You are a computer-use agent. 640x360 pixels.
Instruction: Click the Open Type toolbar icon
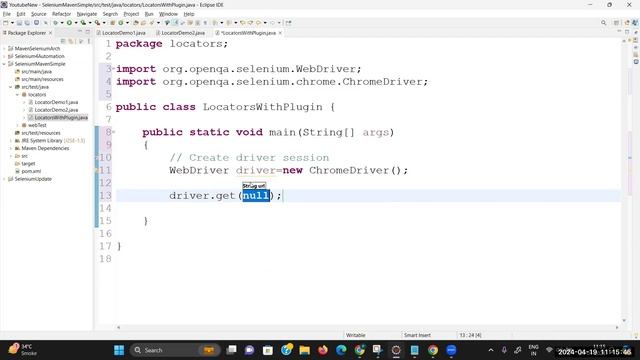136,23
